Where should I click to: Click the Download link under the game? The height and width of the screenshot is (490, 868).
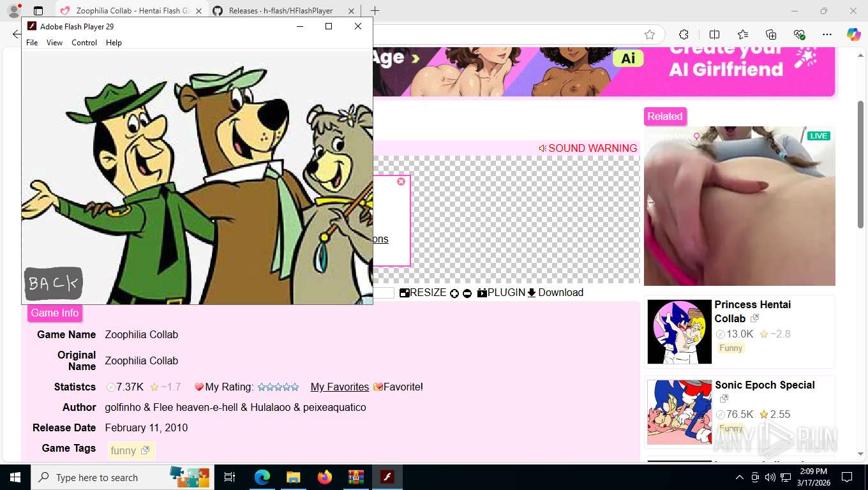pyautogui.click(x=555, y=293)
